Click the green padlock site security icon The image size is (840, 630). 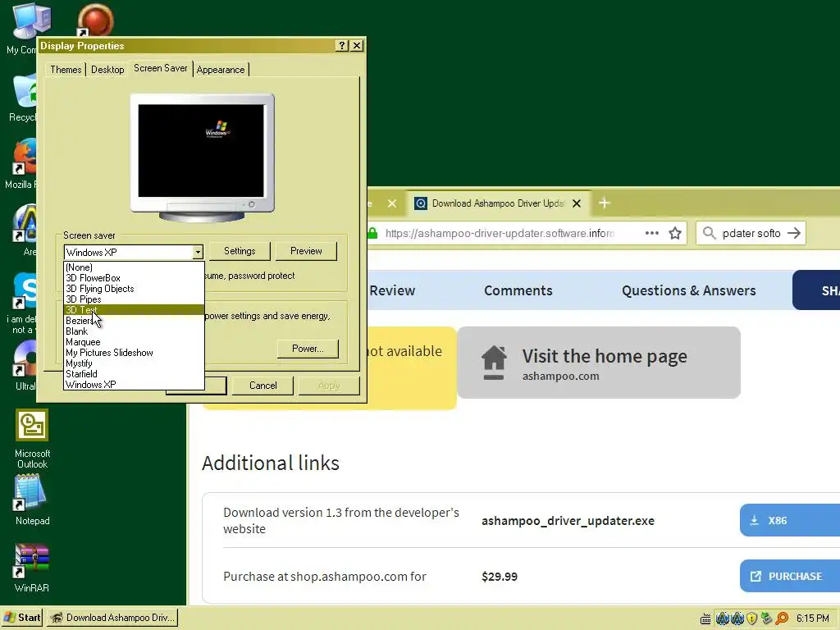(x=372, y=233)
